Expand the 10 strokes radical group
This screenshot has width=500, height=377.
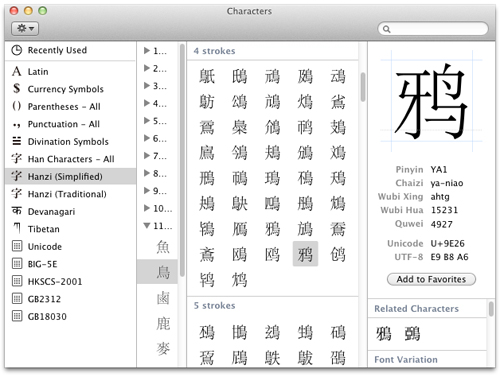[x=147, y=208]
